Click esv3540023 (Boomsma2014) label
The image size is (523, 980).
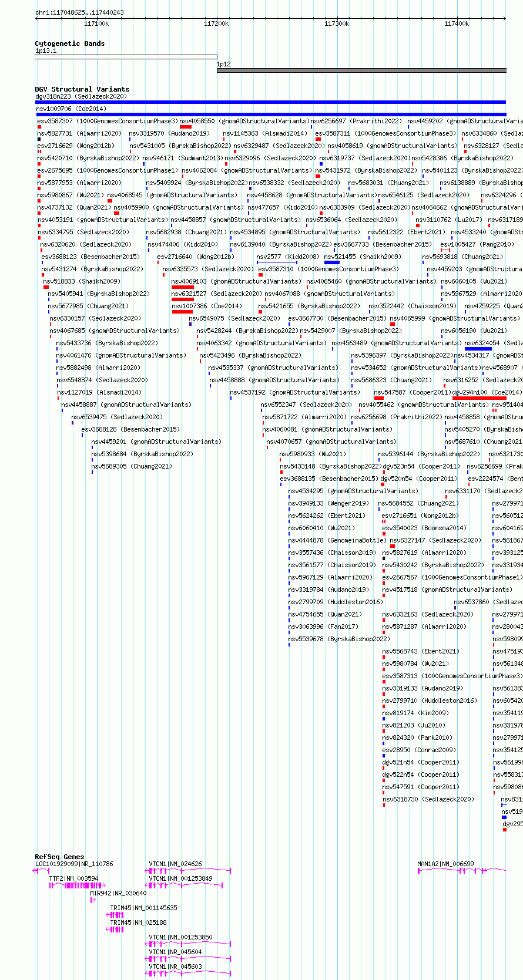(424, 528)
